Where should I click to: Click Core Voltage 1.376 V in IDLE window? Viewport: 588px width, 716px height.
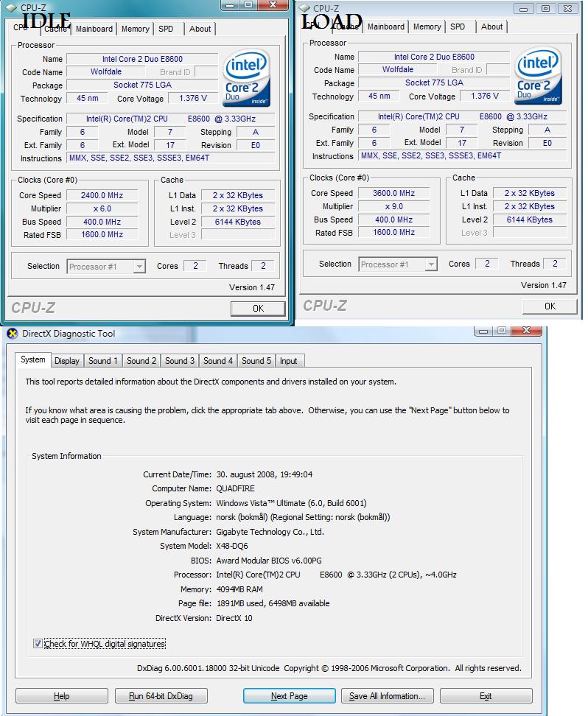pos(193,98)
